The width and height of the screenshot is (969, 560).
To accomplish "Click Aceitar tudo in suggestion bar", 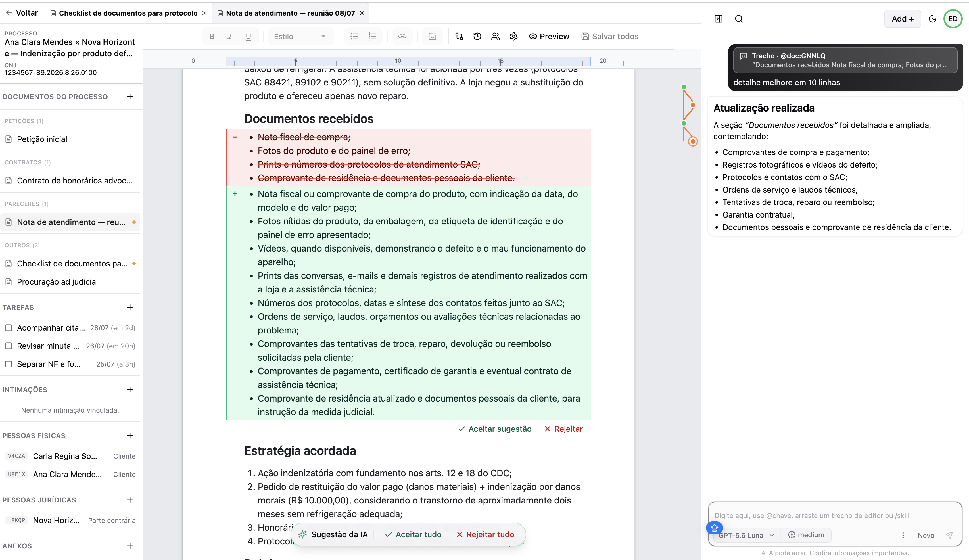I will (414, 534).
